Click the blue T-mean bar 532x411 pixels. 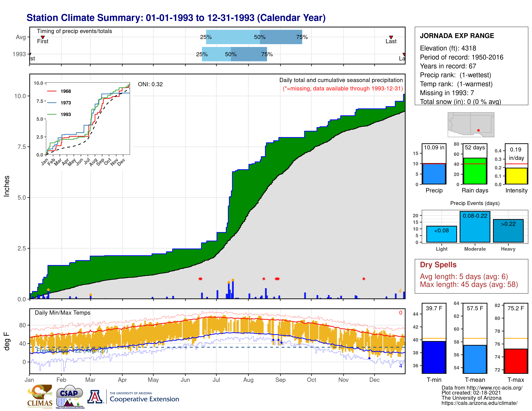coord(475,359)
